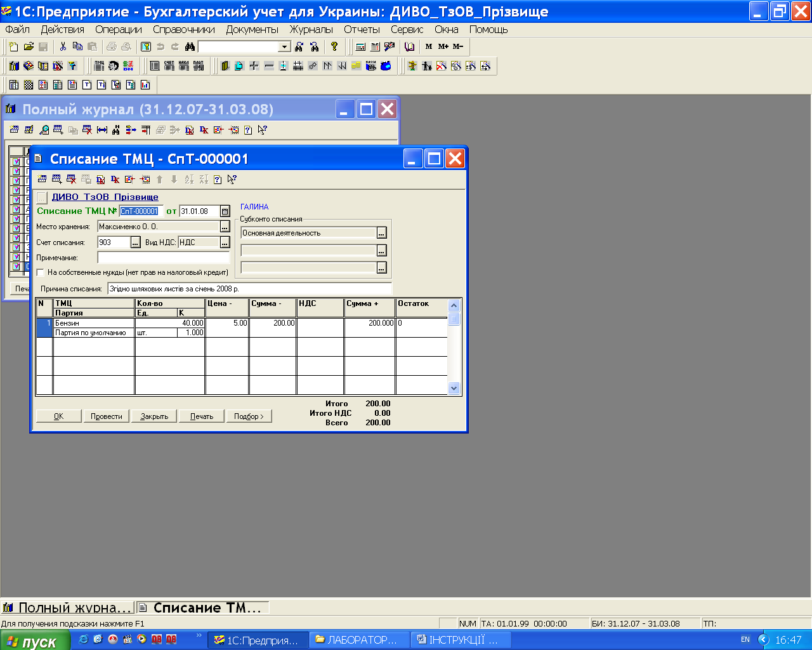Open the Журналы menu

pos(311,29)
